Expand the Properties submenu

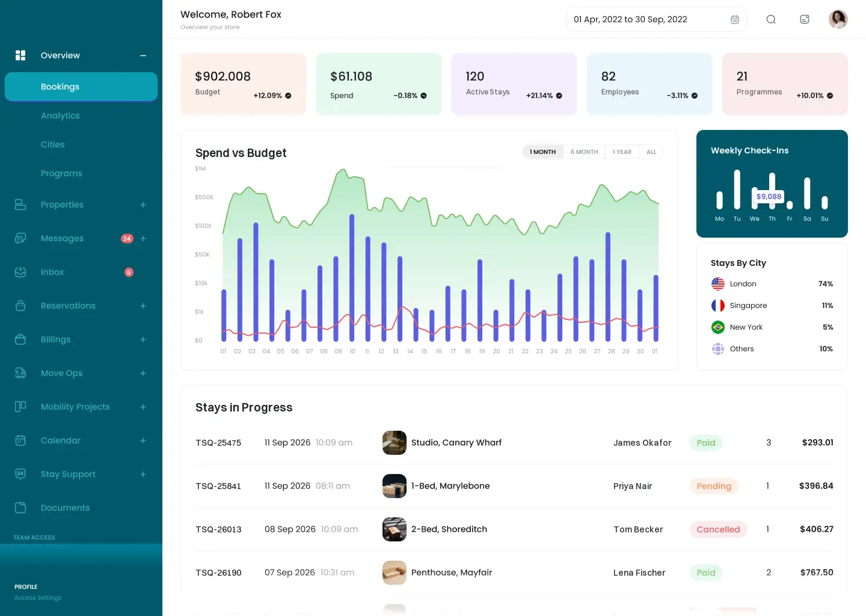point(143,205)
